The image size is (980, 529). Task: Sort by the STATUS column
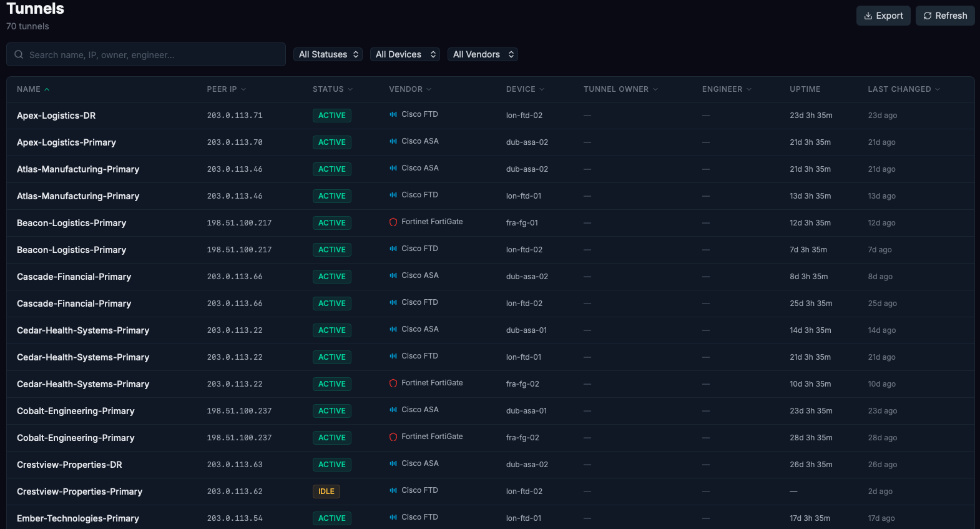pyautogui.click(x=333, y=89)
